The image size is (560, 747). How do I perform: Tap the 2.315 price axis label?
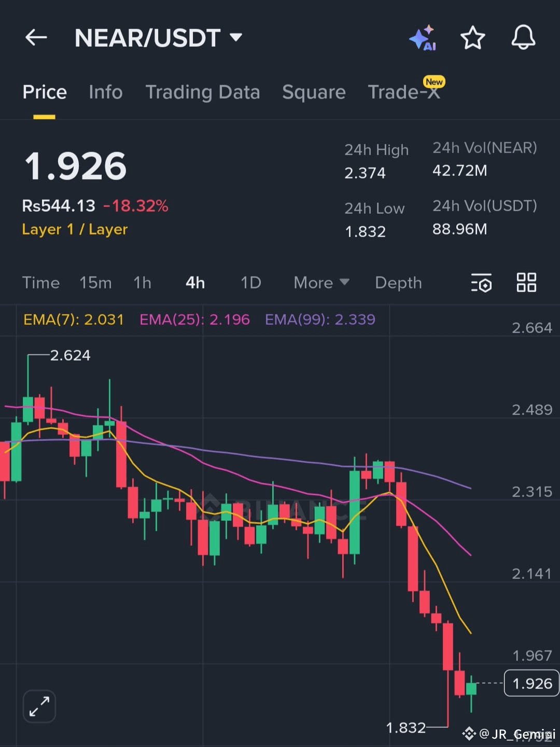532,492
